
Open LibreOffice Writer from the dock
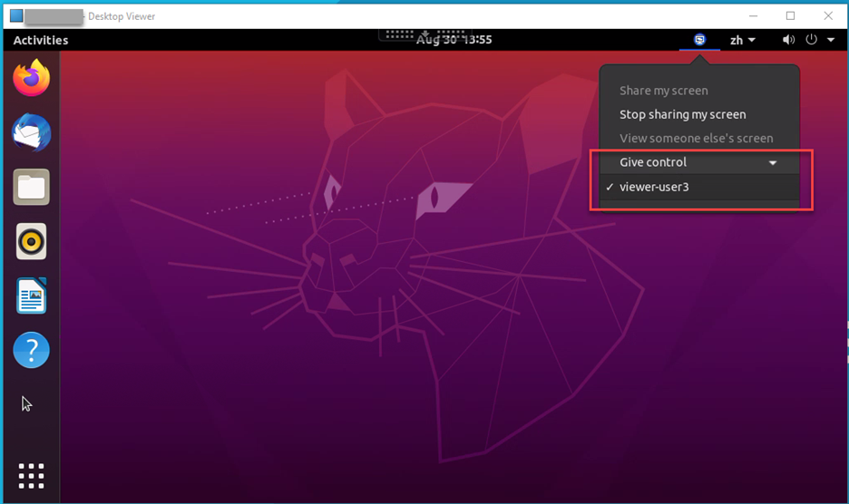[32, 296]
